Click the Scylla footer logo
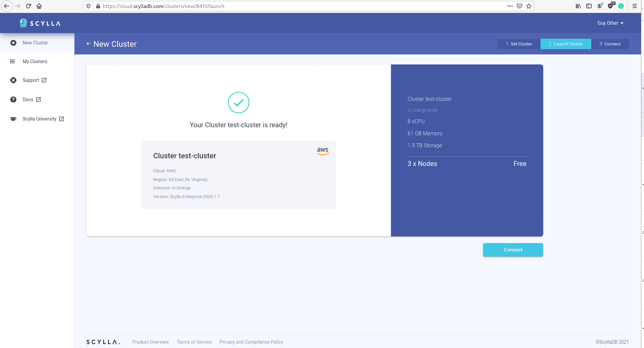 click(103, 342)
